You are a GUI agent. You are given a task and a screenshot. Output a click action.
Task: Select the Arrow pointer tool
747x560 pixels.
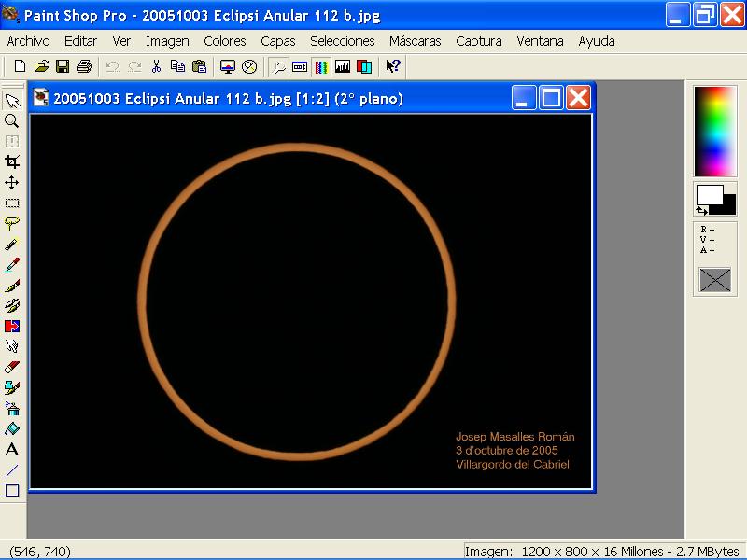12,101
